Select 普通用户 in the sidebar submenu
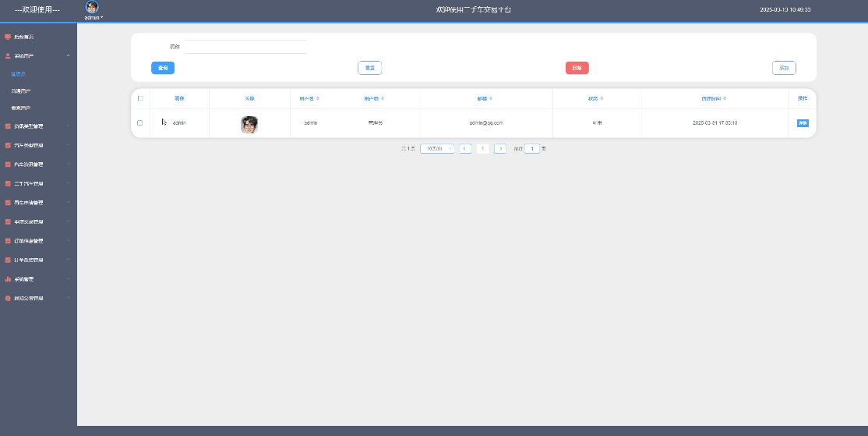The width and height of the screenshot is (868, 436). pyautogui.click(x=21, y=90)
